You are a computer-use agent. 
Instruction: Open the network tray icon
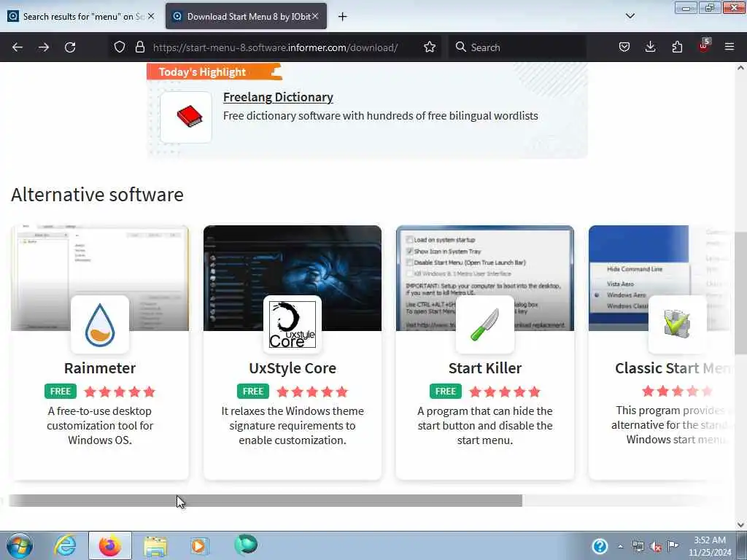coord(638,546)
